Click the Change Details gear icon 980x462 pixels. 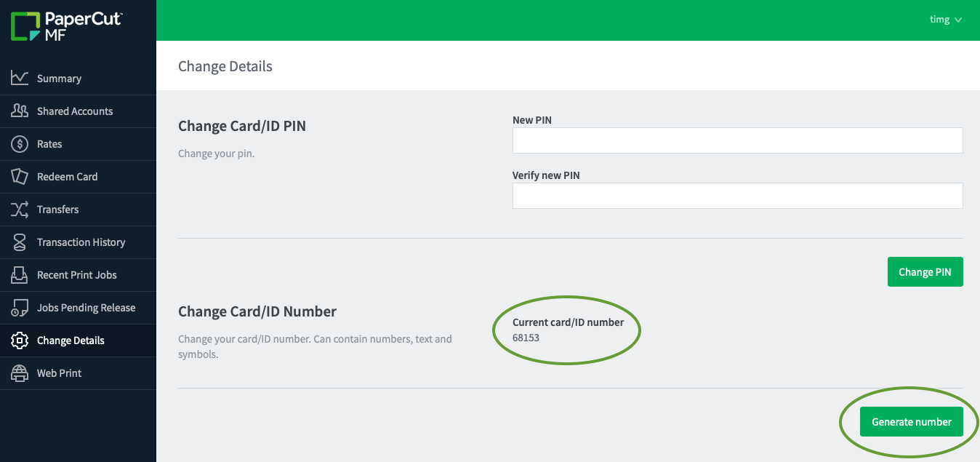20,340
